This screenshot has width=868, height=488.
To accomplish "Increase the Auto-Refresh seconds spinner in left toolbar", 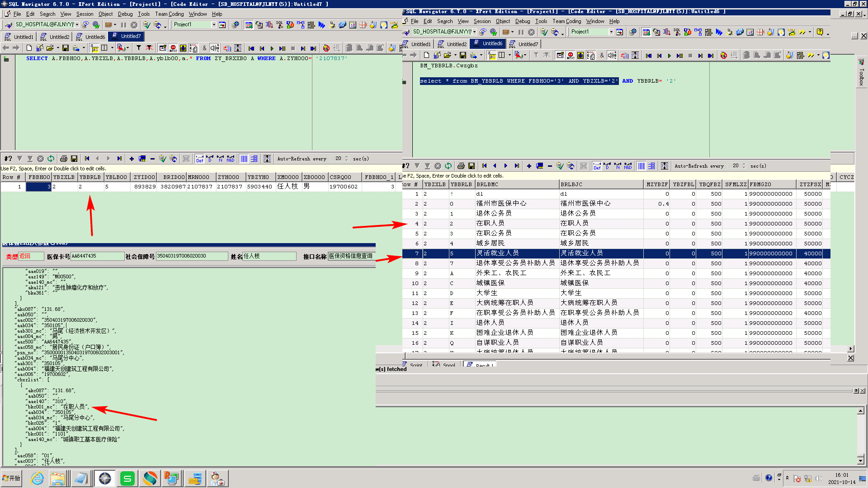I will [347, 157].
